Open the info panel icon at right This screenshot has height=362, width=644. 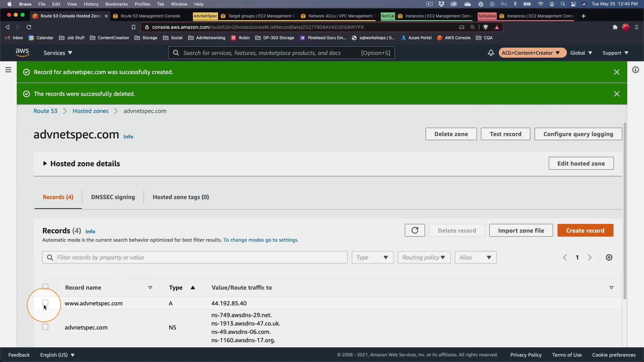coord(635,70)
